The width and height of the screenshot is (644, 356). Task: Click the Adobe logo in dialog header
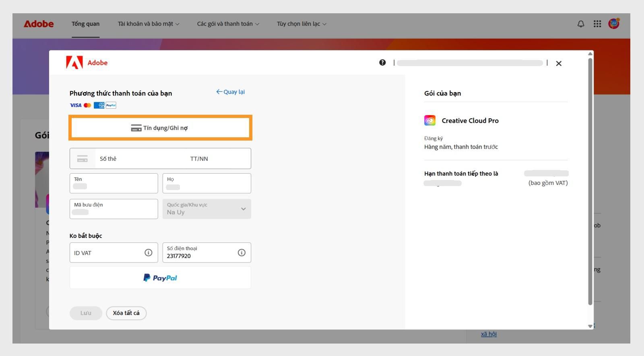pos(87,62)
